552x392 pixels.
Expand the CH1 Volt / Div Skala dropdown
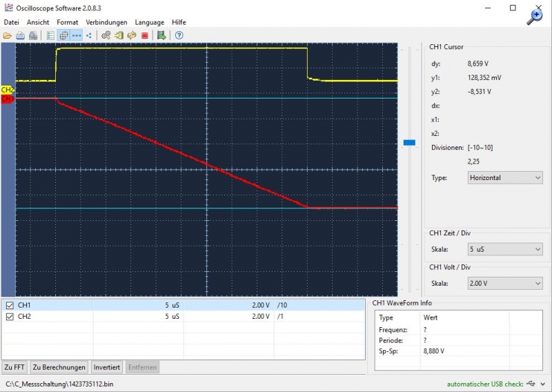pyautogui.click(x=505, y=284)
